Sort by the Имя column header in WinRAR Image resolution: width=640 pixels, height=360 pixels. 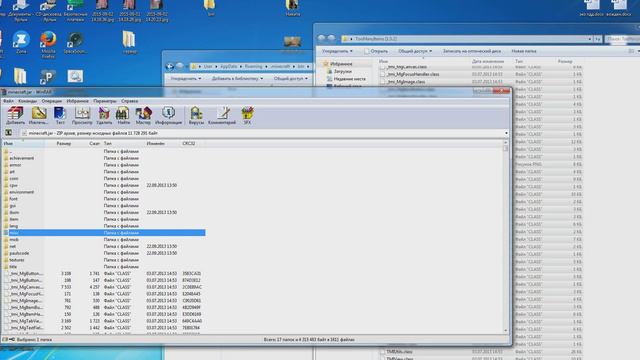(x=23, y=143)
